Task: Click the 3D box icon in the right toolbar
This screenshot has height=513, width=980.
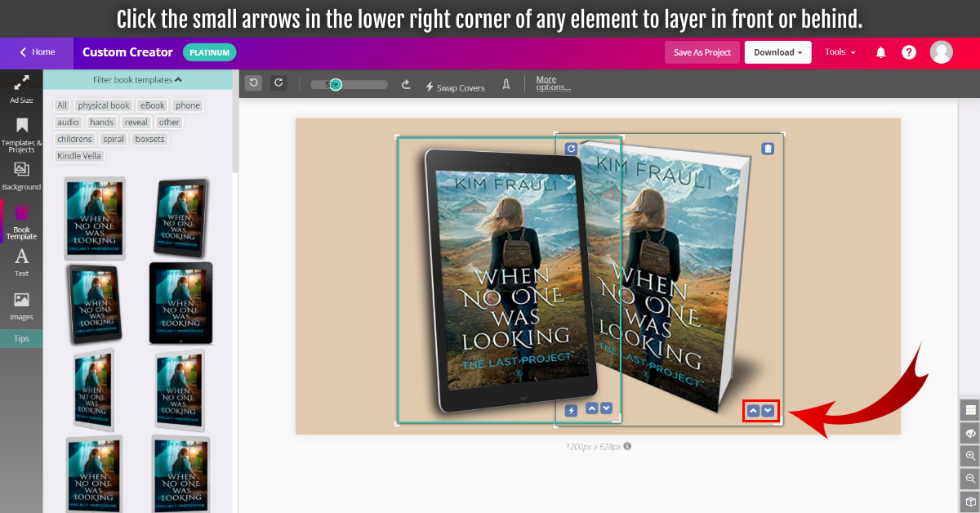Action: pos(970,502)
